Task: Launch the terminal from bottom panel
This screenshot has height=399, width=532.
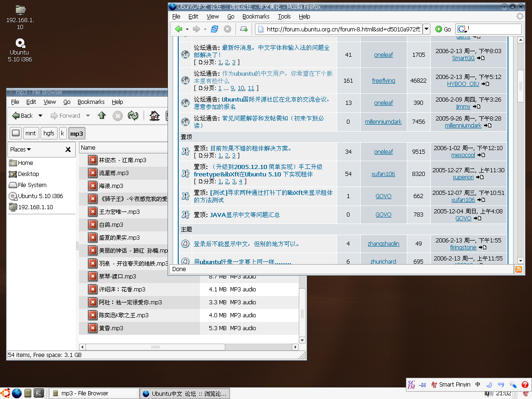Action: click(x=39, y=393)
